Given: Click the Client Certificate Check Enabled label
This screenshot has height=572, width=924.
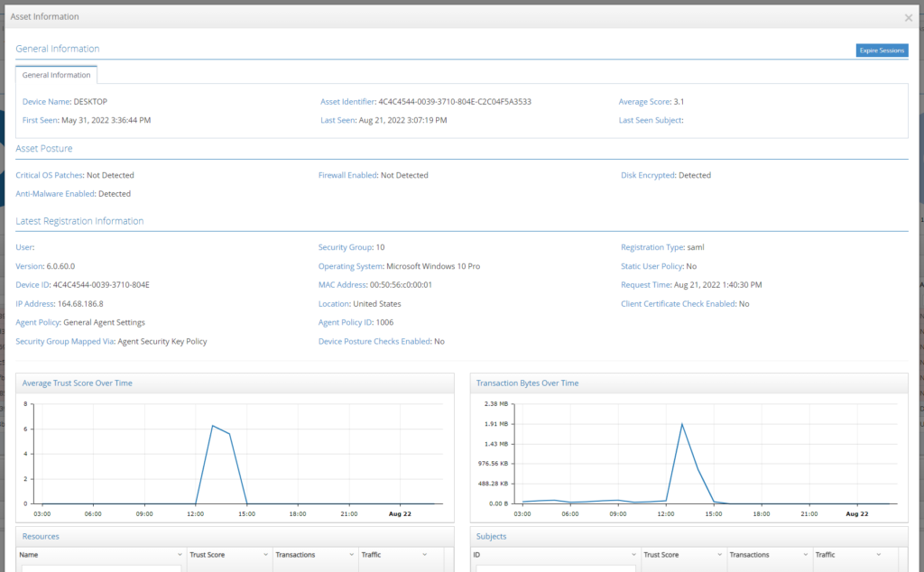Looking at the screenshot, I should 679,304.
